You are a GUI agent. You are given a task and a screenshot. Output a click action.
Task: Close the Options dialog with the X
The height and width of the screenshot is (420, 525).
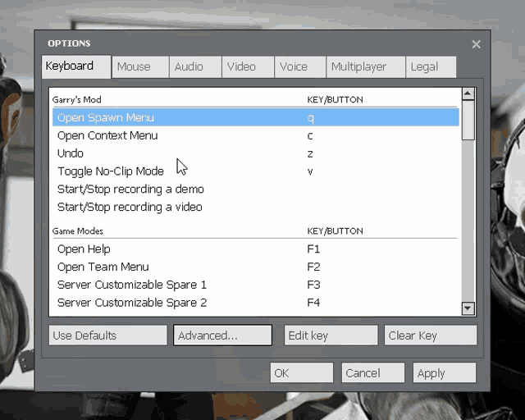(476, 44)
